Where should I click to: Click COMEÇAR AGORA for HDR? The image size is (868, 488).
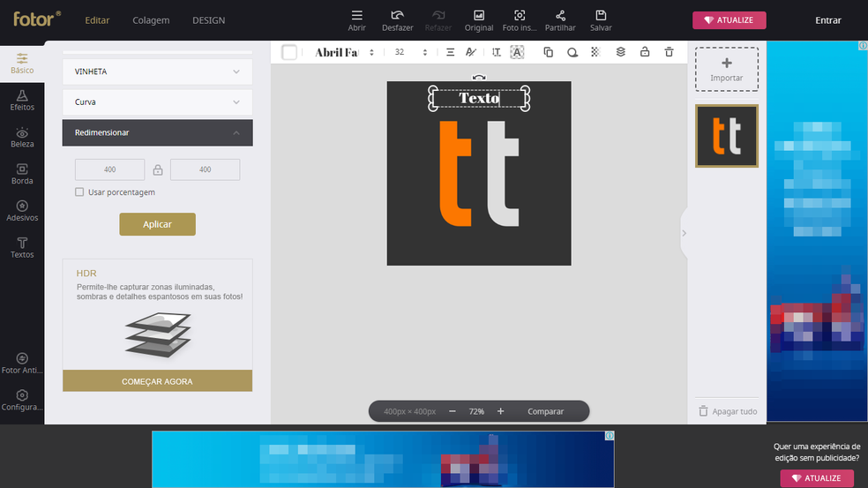[x=157, y=381]
